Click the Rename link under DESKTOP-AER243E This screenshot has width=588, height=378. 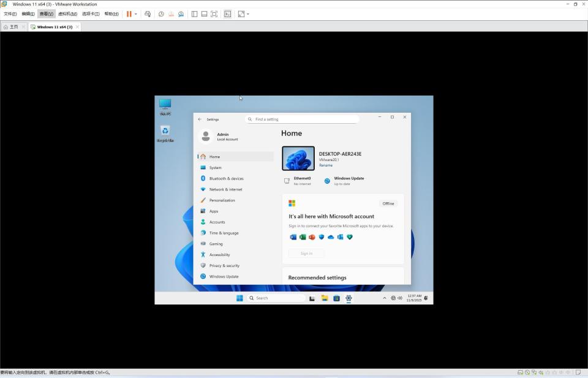(x=326, y=165)
